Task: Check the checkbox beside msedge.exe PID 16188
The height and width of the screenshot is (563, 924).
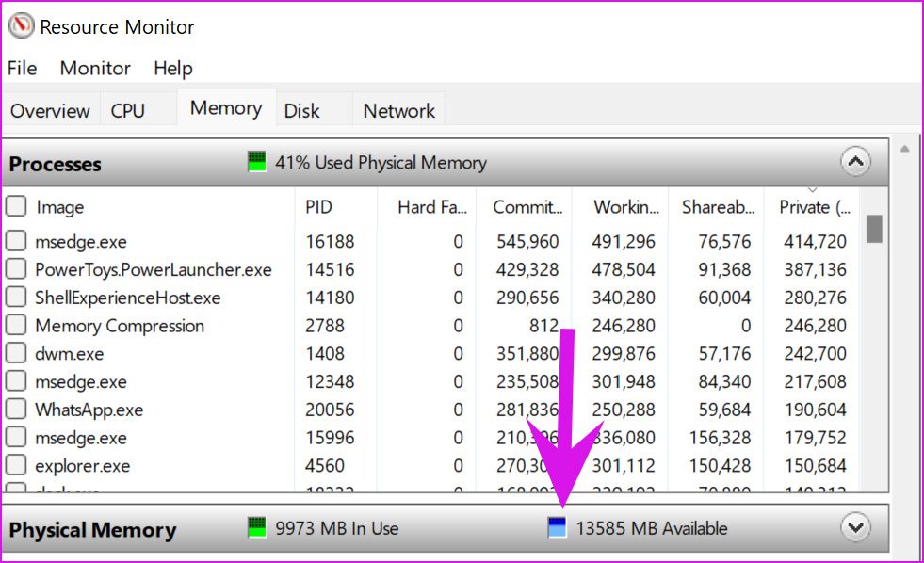Action: point(15,241)
